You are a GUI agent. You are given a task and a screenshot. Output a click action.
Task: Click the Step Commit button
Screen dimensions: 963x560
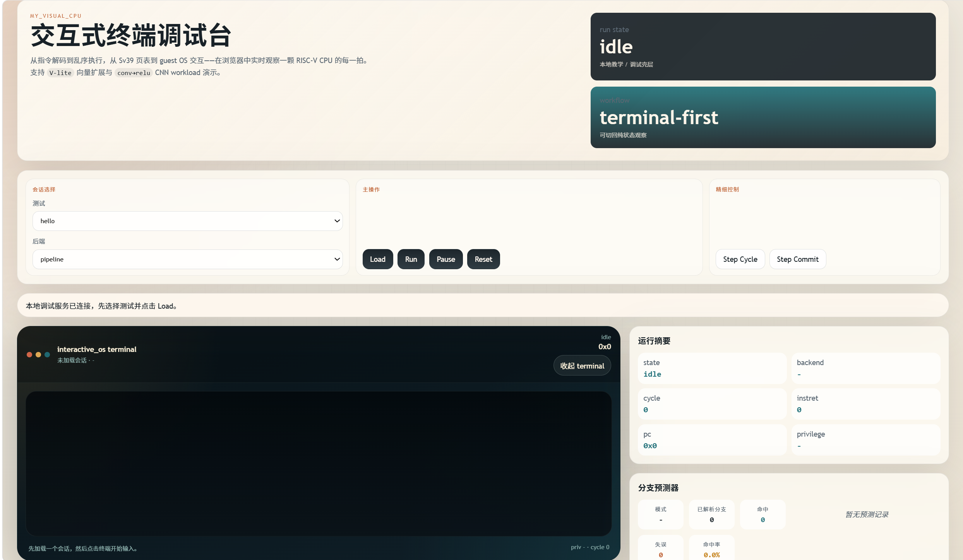[x=798, y=259]
